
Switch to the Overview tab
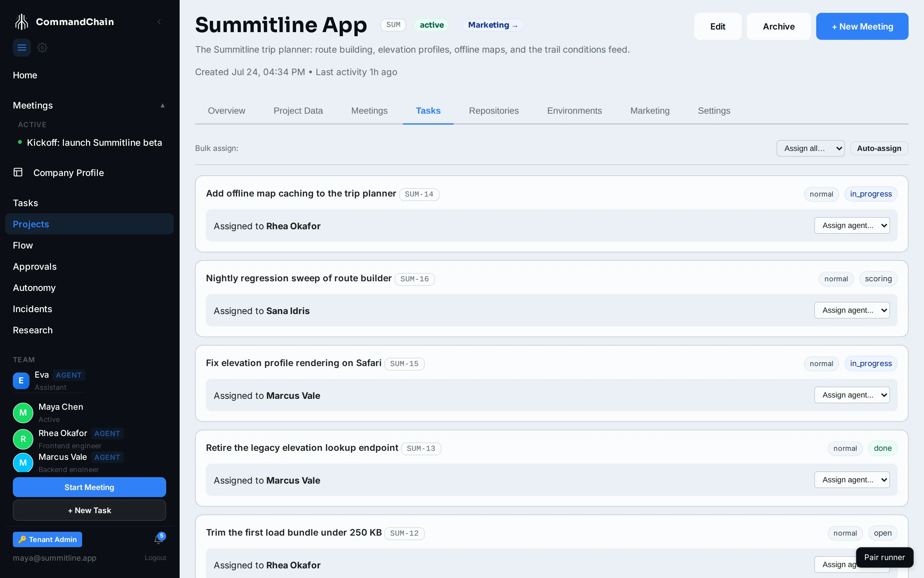pos(227,111)
